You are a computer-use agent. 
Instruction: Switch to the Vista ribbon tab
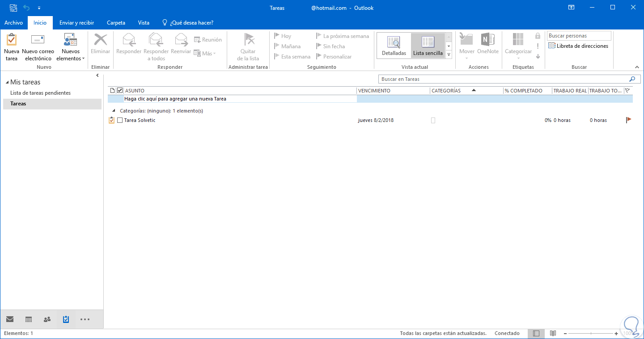144,23
